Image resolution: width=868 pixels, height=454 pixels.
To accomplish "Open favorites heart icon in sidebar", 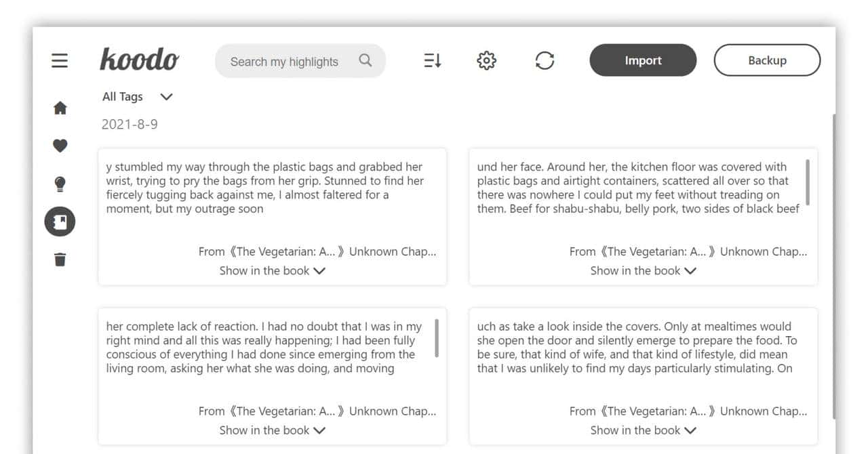I will [x=60, y=145].
